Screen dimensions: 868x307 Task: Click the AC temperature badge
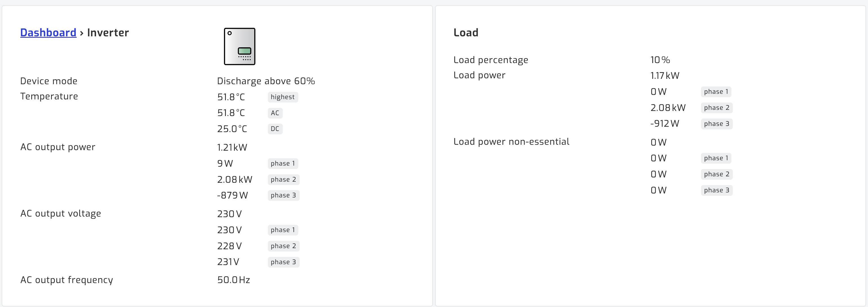(x=275, y=113)
